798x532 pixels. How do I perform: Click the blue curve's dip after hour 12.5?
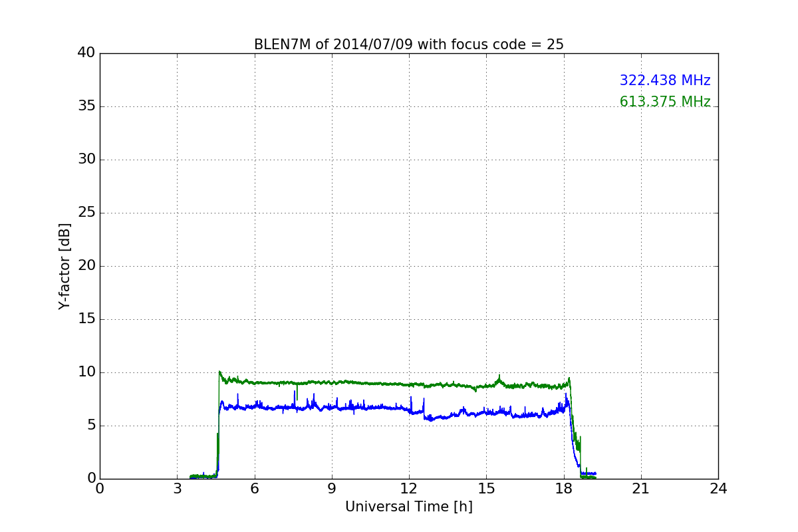431,419
